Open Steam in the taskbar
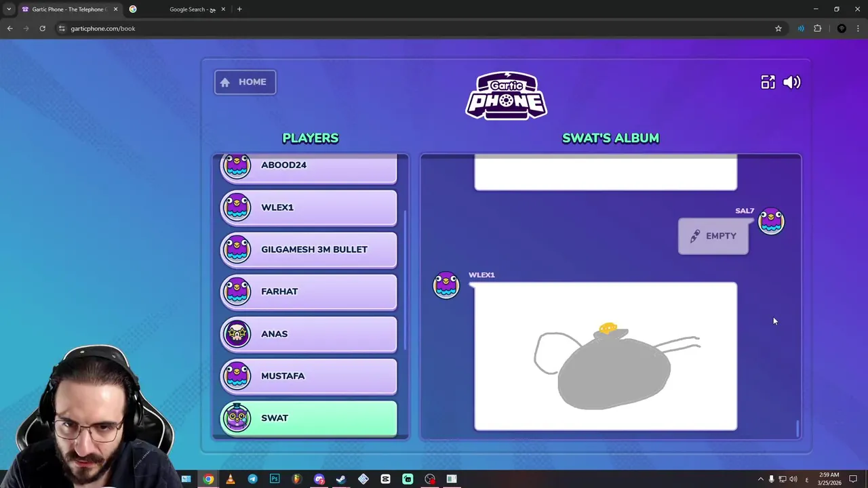 point(341,479)
